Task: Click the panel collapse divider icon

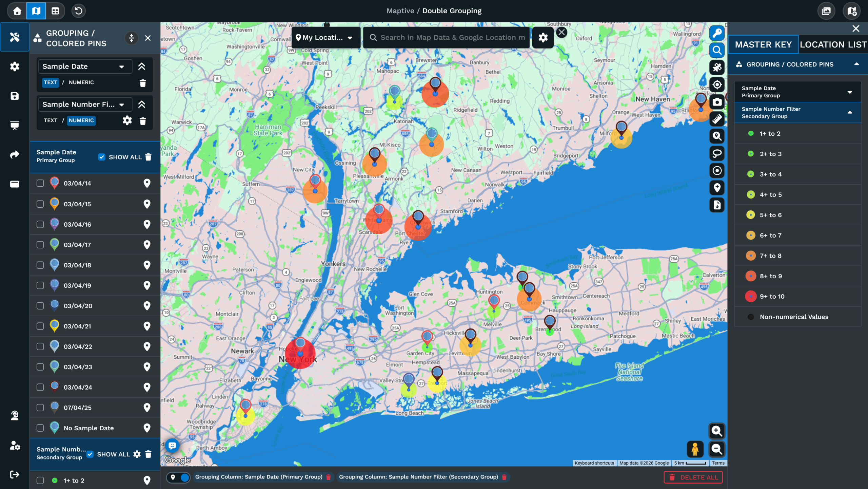Action: pyautogui.click(x=132, y=38)
